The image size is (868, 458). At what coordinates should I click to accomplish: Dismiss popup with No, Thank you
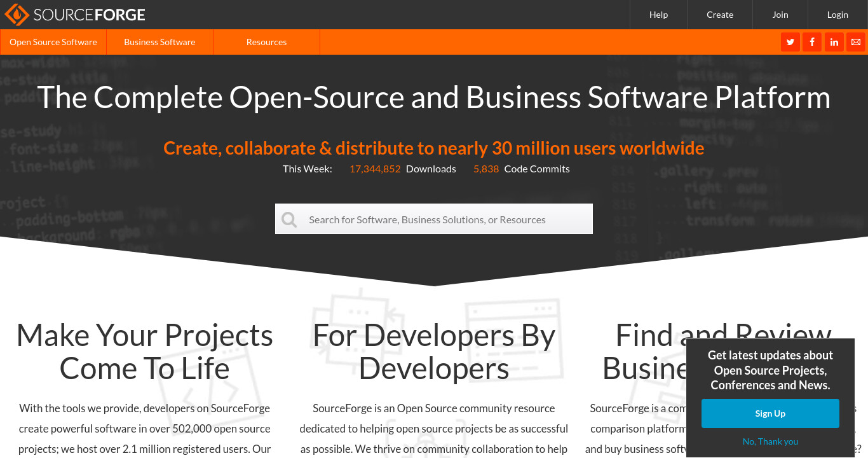[x=770, y=441]
